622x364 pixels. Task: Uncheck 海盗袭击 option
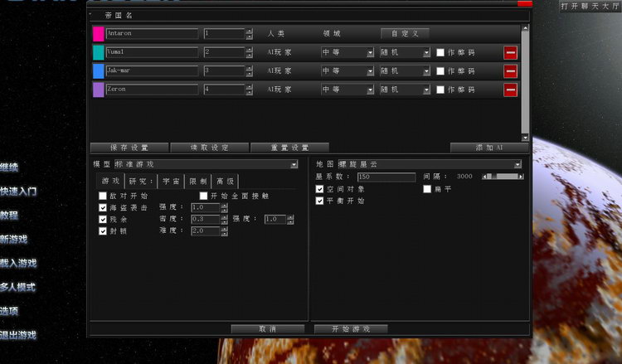tap(103, 207)
